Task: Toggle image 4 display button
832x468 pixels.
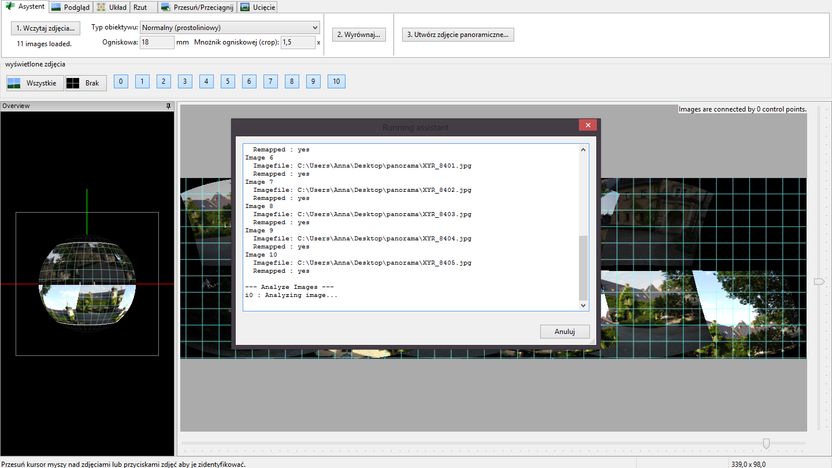Action: click(x=206, y=81)
